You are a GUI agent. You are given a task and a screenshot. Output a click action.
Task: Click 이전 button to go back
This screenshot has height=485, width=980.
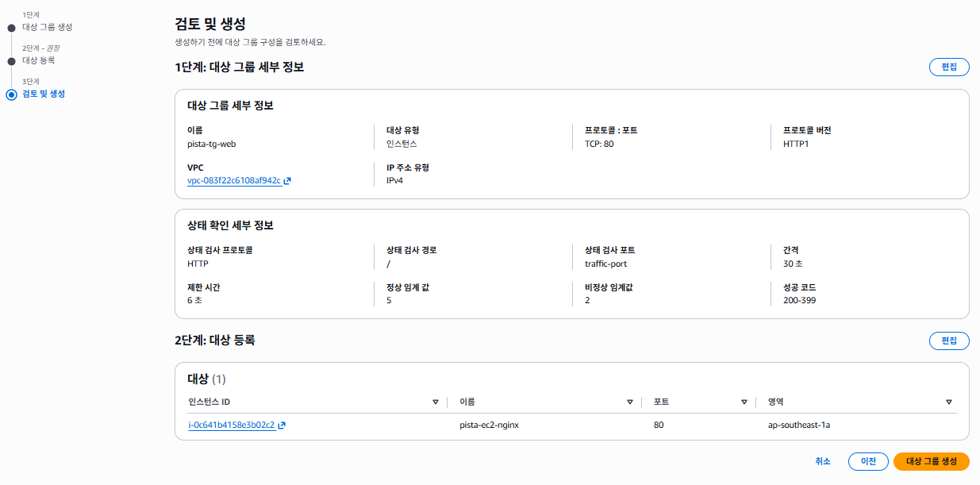[868, 461]
